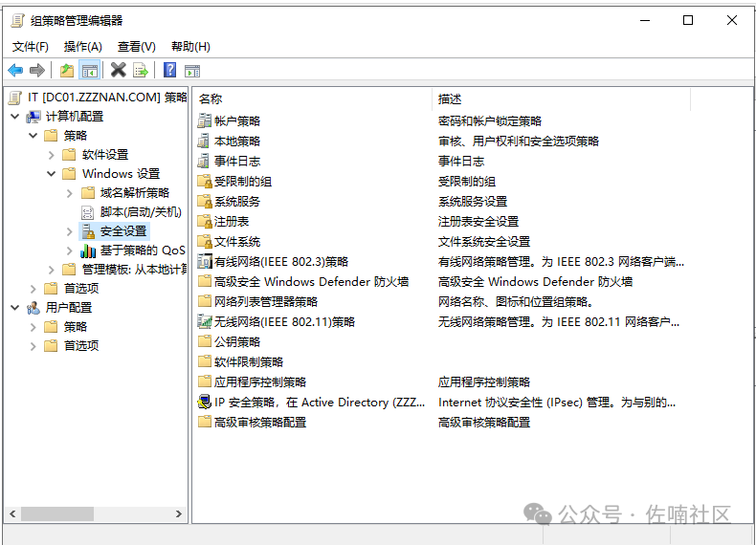Viewport: 756px width, 545px height.
Task: Click the 基于策略的 QoS chart icon
Action: (x=88, y=251)
